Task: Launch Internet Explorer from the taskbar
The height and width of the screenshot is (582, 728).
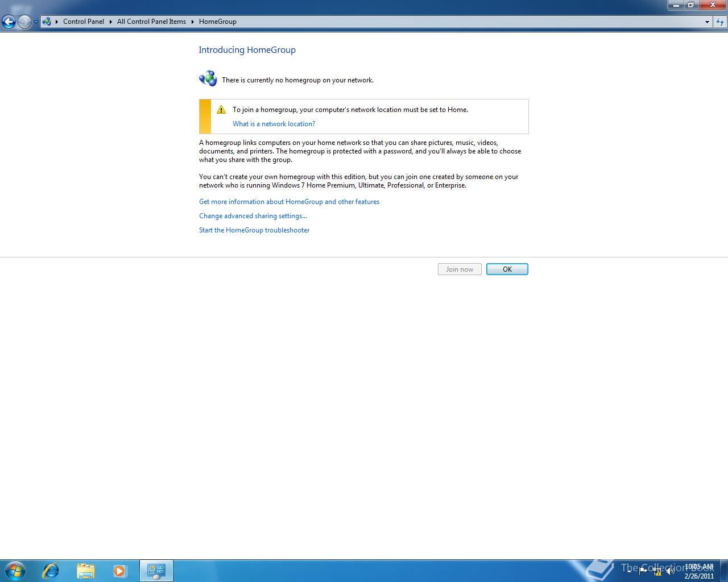Action: pyautogui.click(x=51, y=570)
